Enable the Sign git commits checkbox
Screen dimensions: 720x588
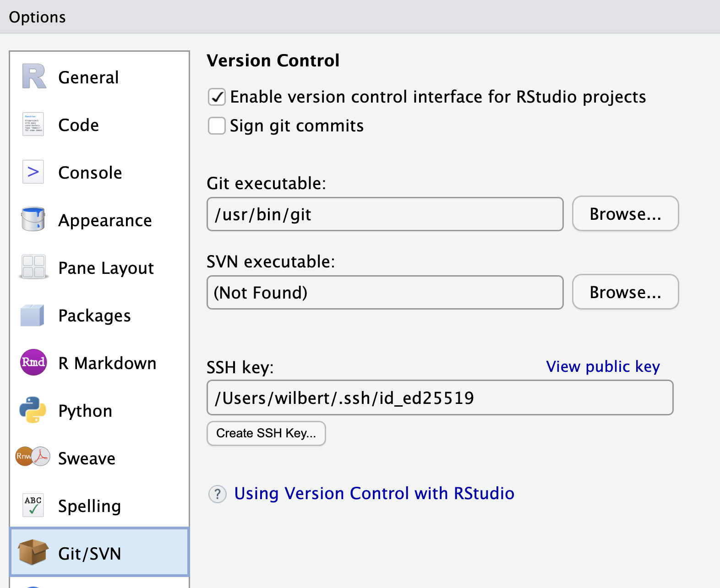coord(217,126)
